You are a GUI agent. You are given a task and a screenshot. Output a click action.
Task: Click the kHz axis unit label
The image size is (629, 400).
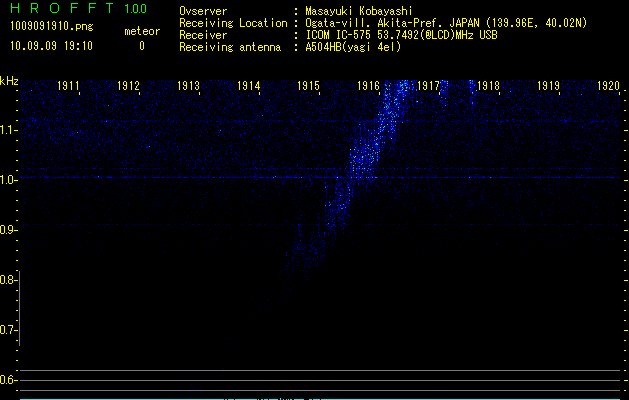tap(9, 81)
